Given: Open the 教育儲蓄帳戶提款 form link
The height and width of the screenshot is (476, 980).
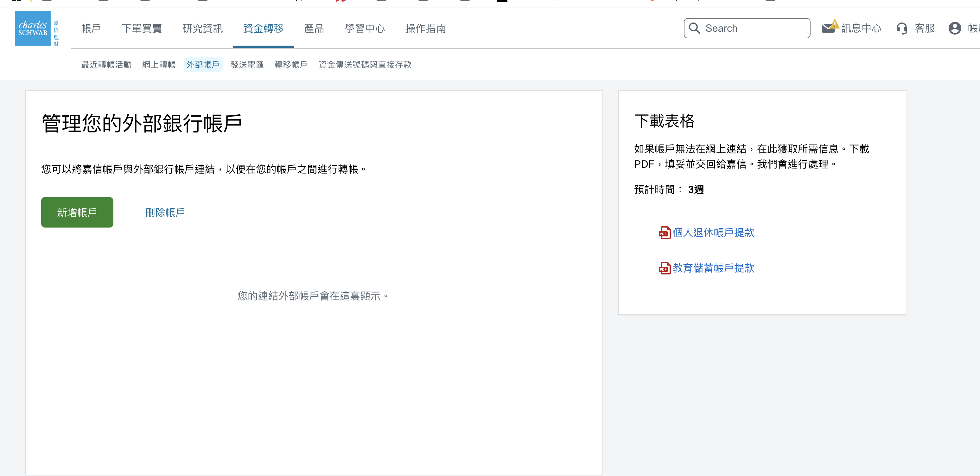Looking at the screenshot, I should (713, 268).
